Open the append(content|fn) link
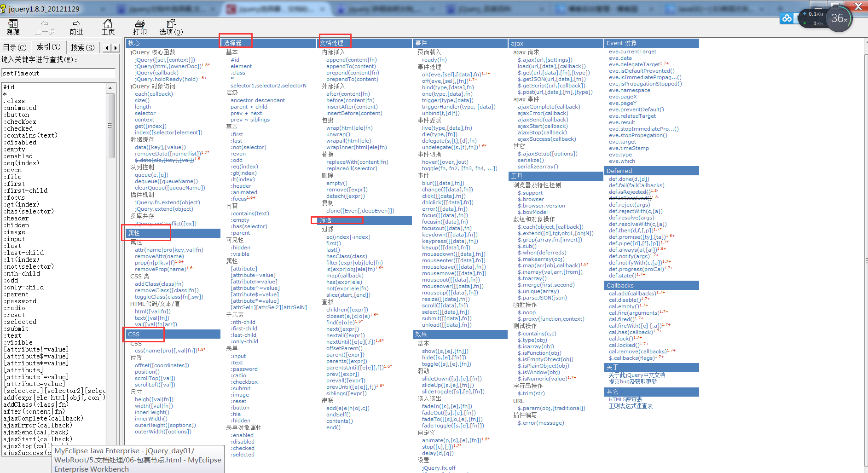Screen dimensions: 868x473 (352, 60)
